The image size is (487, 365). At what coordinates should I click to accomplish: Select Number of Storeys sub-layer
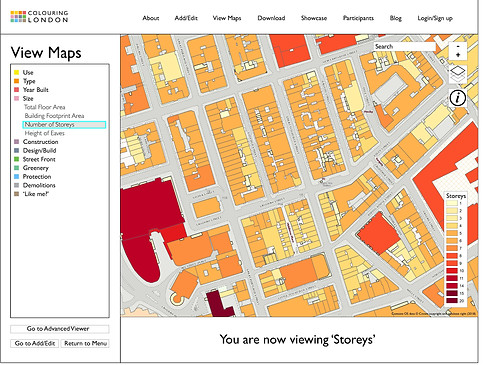tap(64, 125)
